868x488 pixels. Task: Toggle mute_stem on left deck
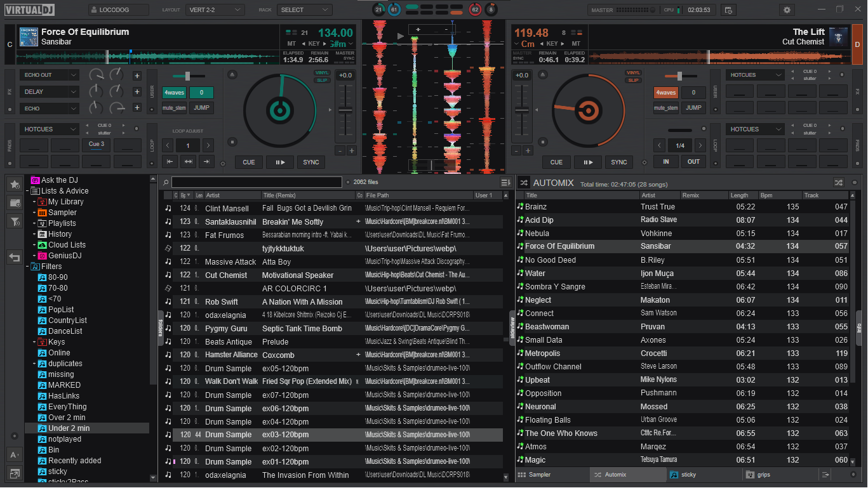174,108
